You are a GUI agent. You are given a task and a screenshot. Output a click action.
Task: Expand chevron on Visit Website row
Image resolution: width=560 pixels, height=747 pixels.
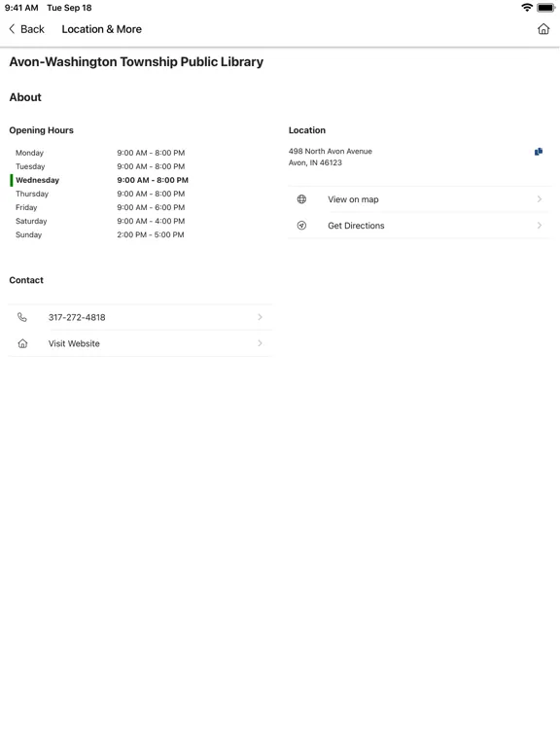260,343
